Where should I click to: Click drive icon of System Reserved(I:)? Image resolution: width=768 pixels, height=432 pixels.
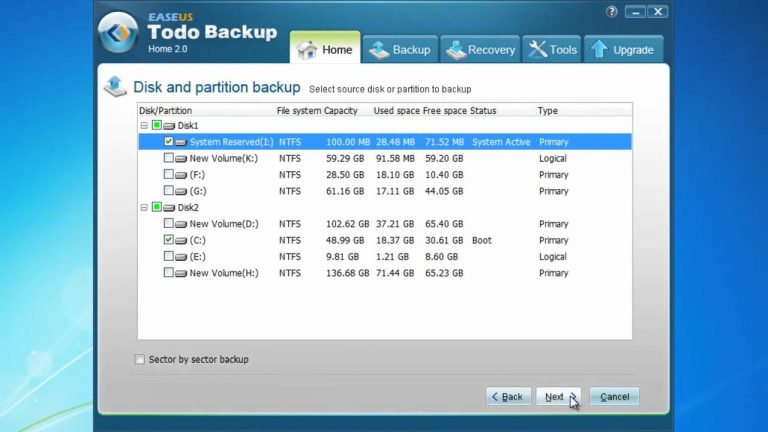pos(181,142)
